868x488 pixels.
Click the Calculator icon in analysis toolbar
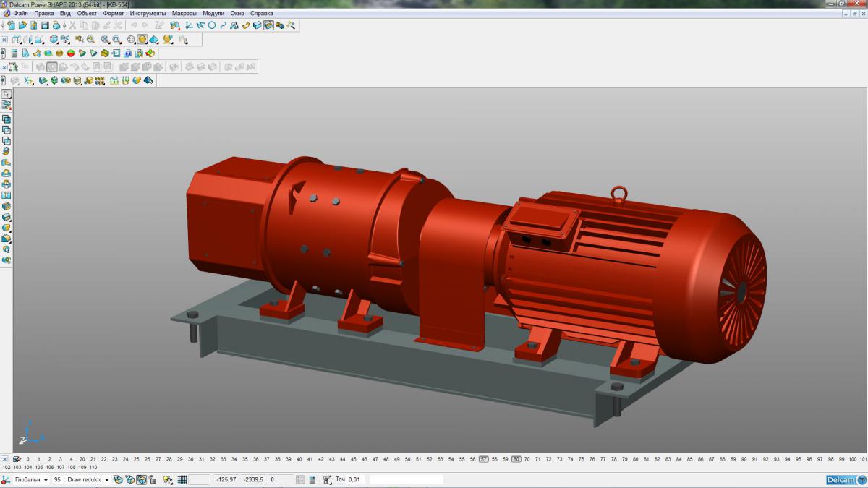coord(14,53)
